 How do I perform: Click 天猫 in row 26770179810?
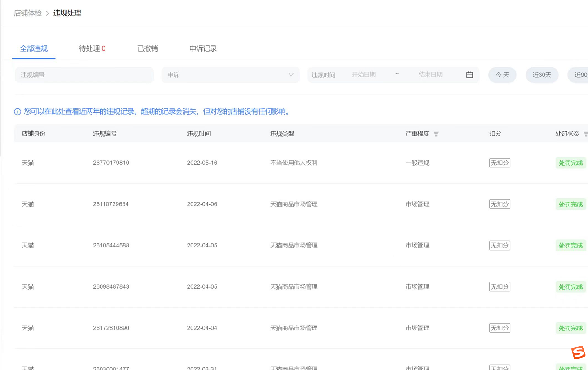coord(28,163)
